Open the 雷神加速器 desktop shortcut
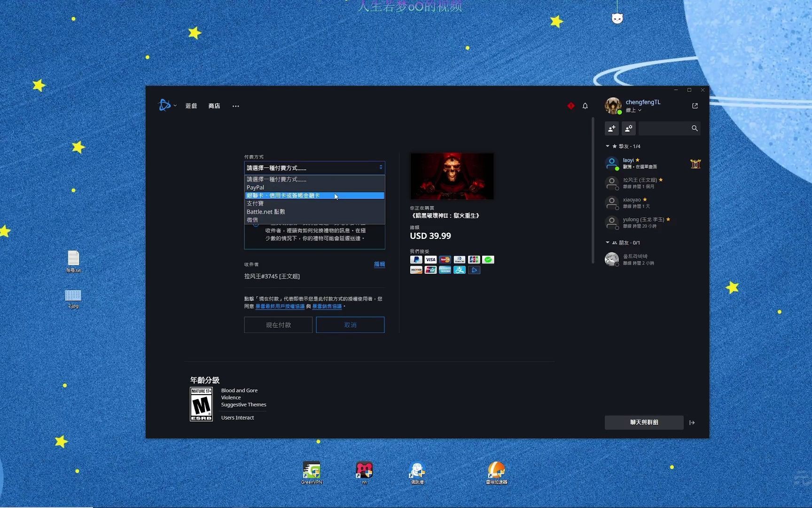 497,472
